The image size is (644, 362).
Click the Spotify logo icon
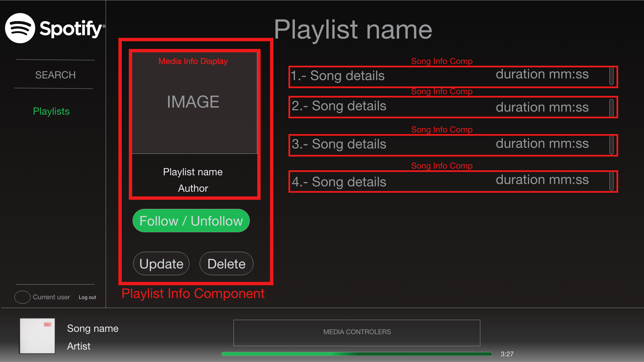[20, 28]
